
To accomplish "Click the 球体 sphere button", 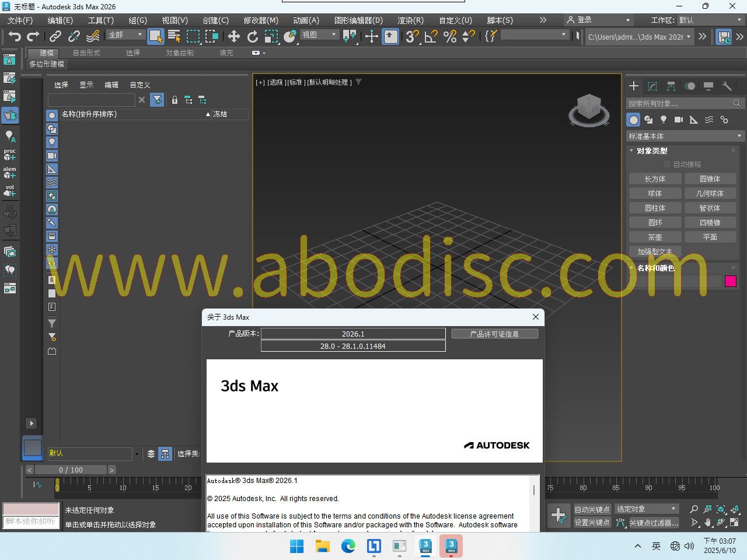I will click(x=655, y=193).
